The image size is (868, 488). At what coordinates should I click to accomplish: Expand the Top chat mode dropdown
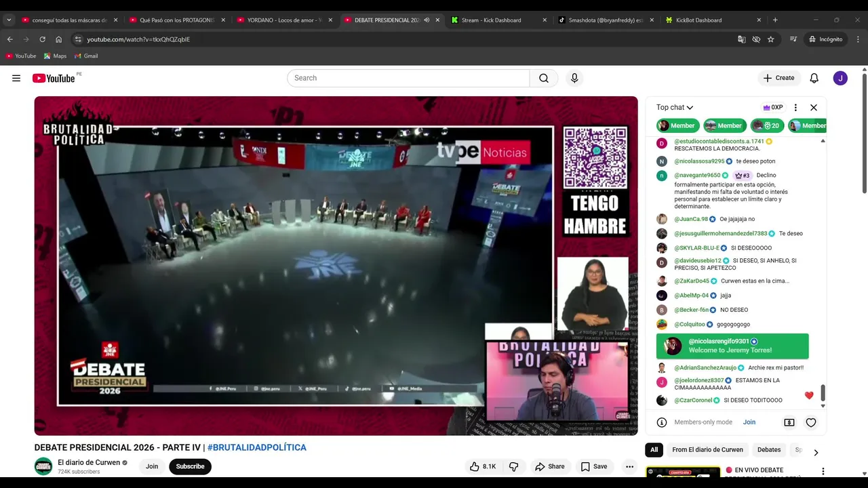click(675, 107)
